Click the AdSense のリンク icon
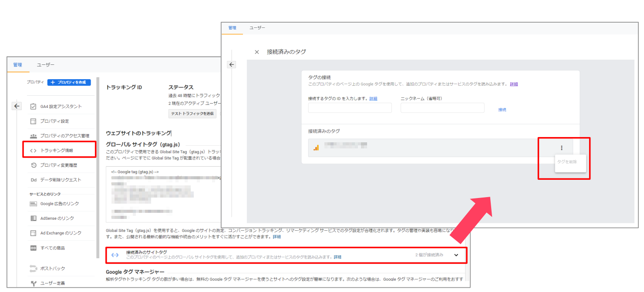This screenshot has height=292, width=644. tap(33, 218)
